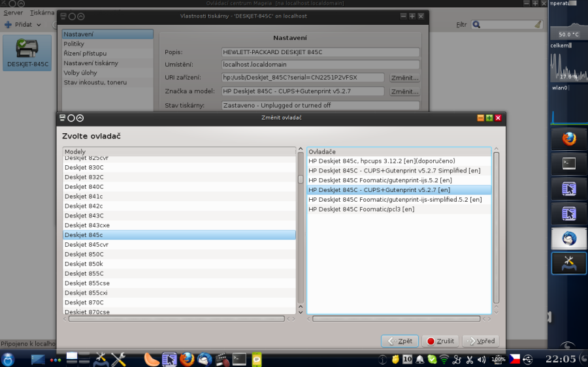Click the orange slice Clementine icon in taskbar
This screenshot has width=588, height=367.
[x=152, y=359]
